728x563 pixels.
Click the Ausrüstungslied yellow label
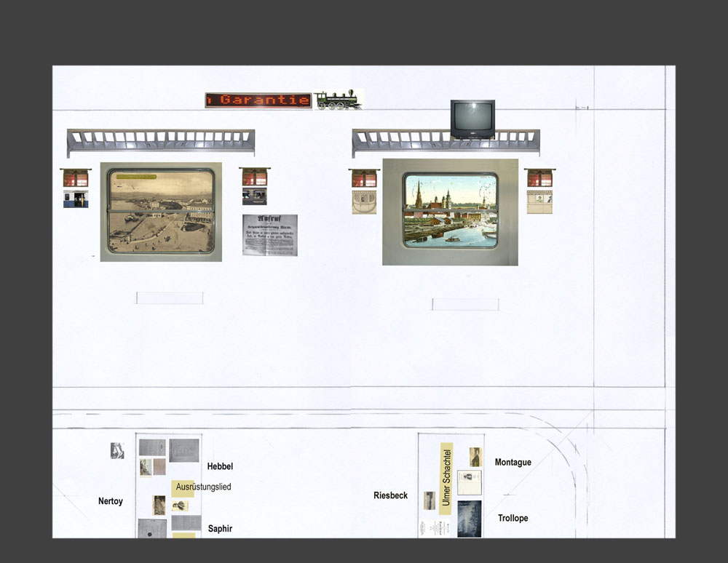click(x=184, y=487)
